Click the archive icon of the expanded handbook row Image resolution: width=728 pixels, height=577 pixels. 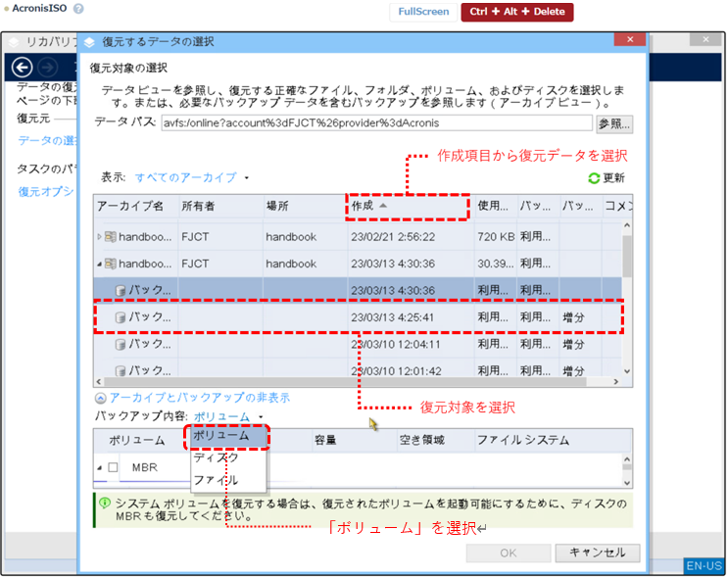111,264
